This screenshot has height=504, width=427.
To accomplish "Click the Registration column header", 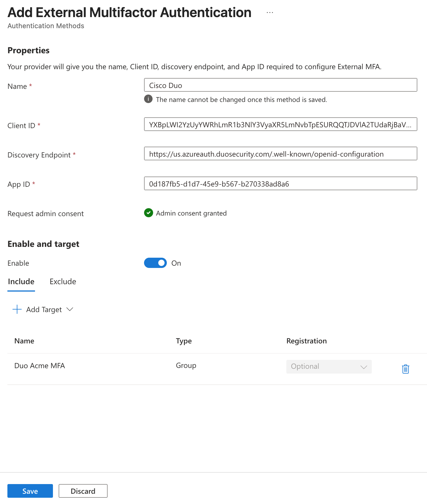I will point(307,341).
